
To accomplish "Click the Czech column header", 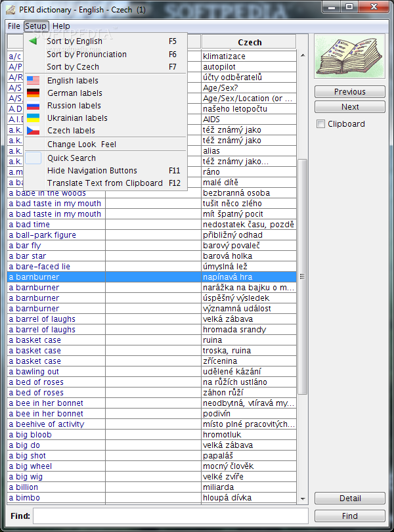I will pyautogui.click(x=249, y=42).
